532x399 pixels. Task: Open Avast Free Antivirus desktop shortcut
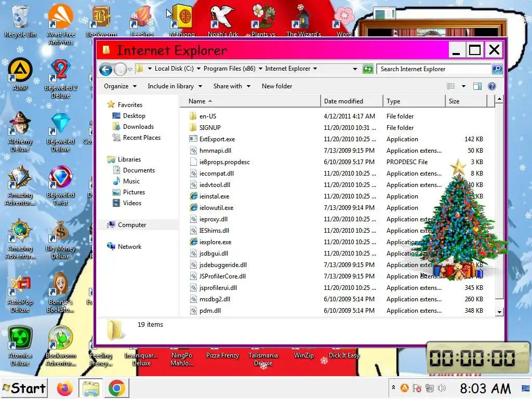pos(60,24)
